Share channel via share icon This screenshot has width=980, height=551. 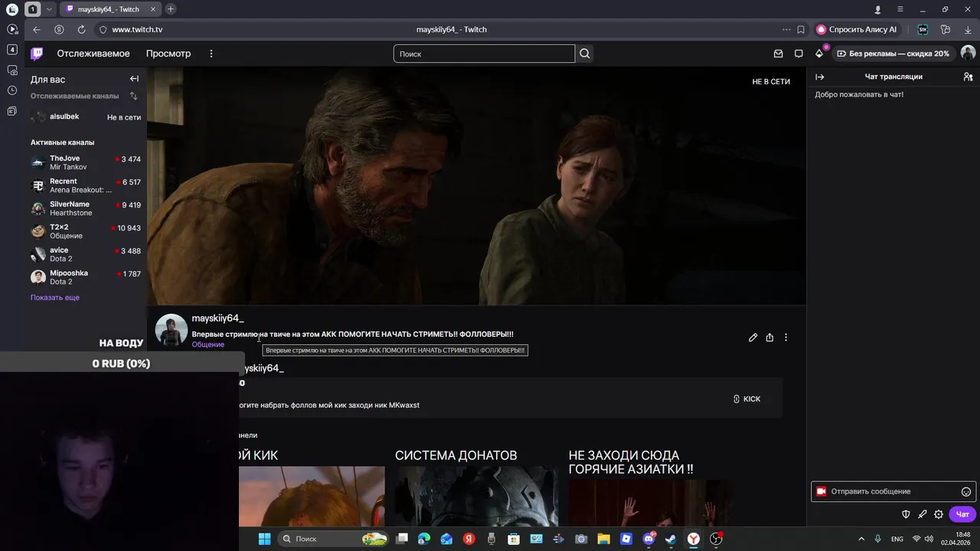769,337
